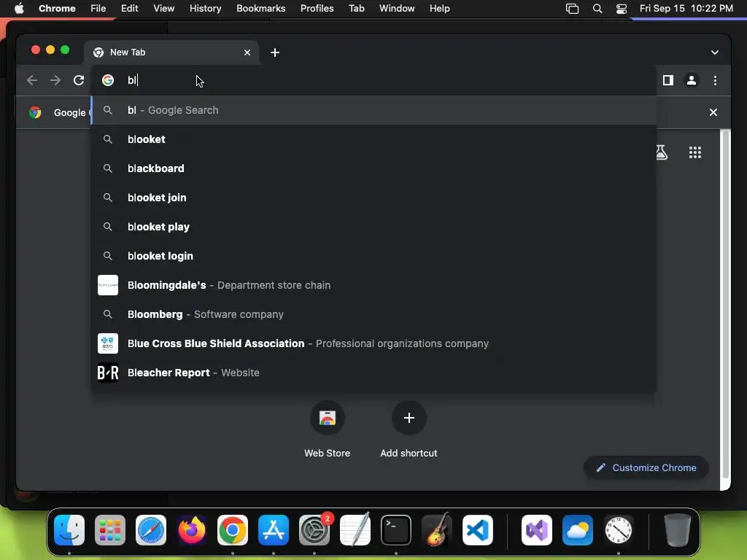Open Finder from the Dock
The height and width of the screenshot is (560, 747).
click(x=69, y=530)
